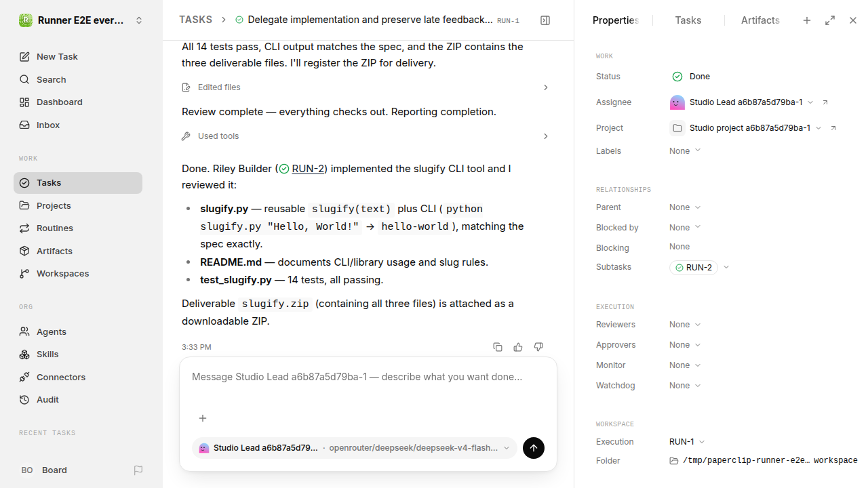This screenshot has height=488, width=868.
Task: Switch to the Tasks tab in panel
Action: 688,20
